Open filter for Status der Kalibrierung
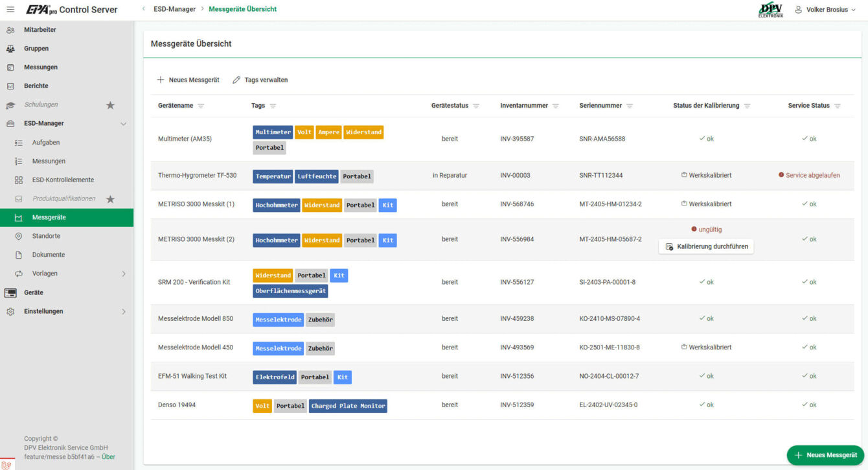This screenshot has height=470, width=868. pyautogui.click(x=747, y=106)
